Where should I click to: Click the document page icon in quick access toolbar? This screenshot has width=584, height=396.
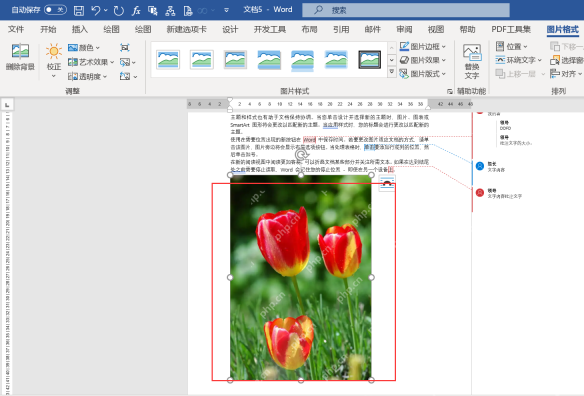point(188,10)
